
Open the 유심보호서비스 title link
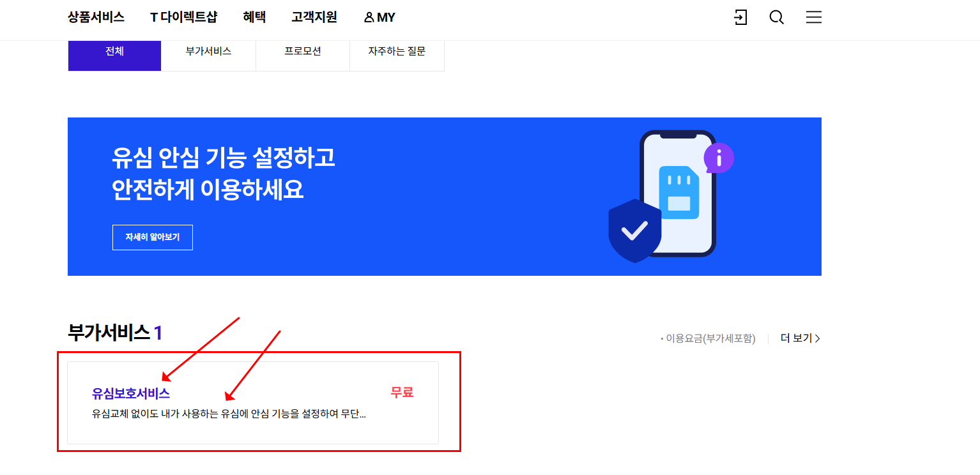pos(131,393)
